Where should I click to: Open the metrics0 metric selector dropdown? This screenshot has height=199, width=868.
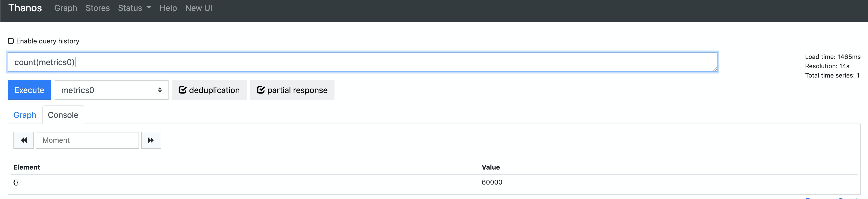(111, 90)
